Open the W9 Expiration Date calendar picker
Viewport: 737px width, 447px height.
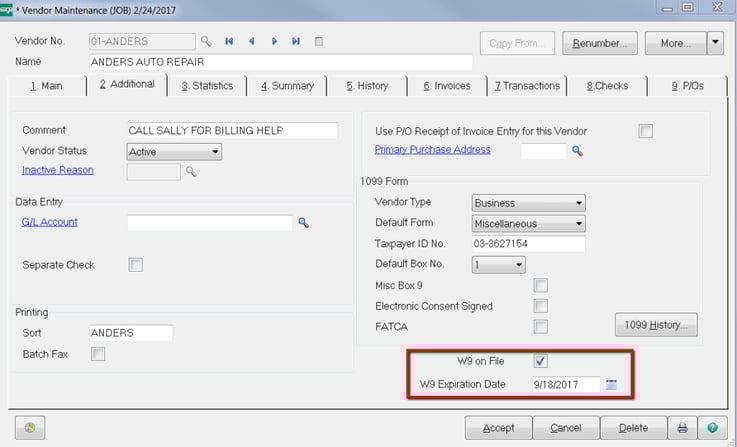(612, 384)
